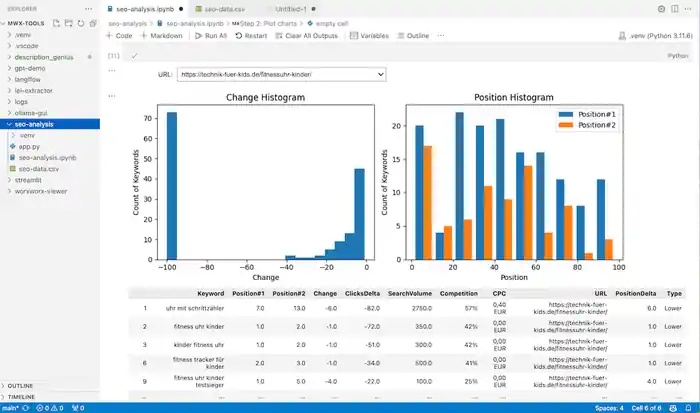Click the cell execution success checkmark
Image resolution: width=700 pixels, height=413 pixels.
(x=134, y=56)
